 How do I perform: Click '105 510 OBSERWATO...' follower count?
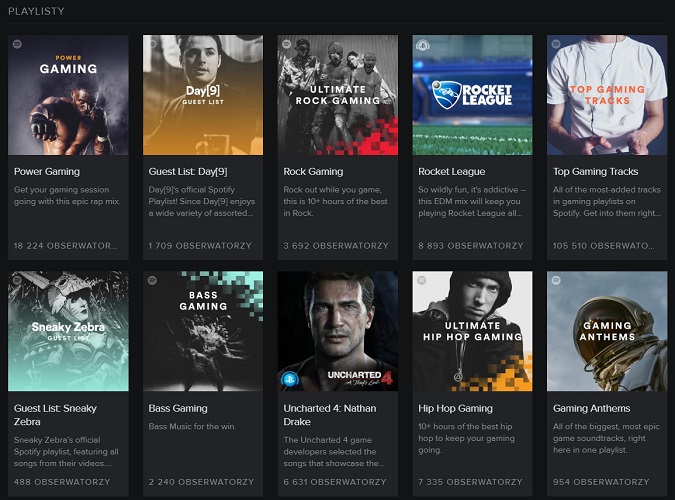pos(604,245)
